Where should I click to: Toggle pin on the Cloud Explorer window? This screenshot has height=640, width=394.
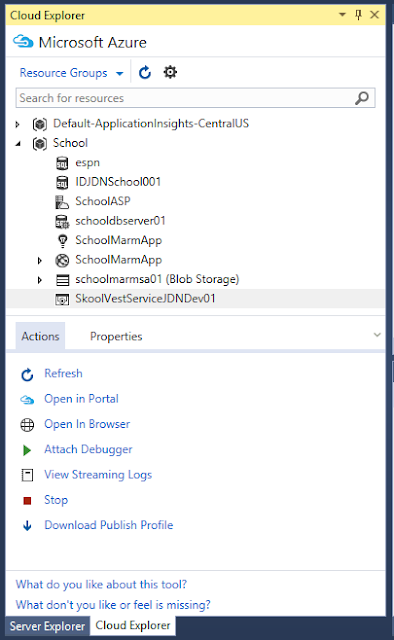(358, 15)
